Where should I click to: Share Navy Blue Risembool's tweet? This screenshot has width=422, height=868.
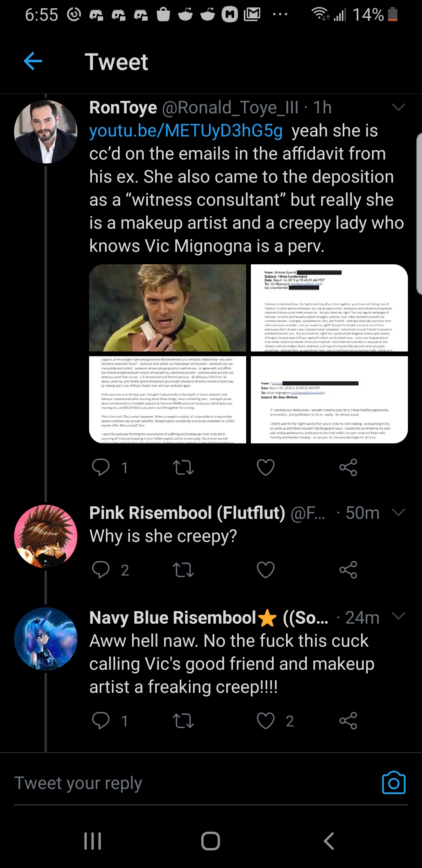tap(348, 721)
